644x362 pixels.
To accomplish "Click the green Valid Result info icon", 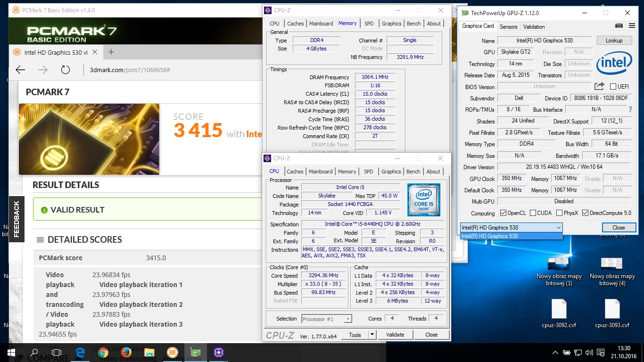I will [44, 210].
